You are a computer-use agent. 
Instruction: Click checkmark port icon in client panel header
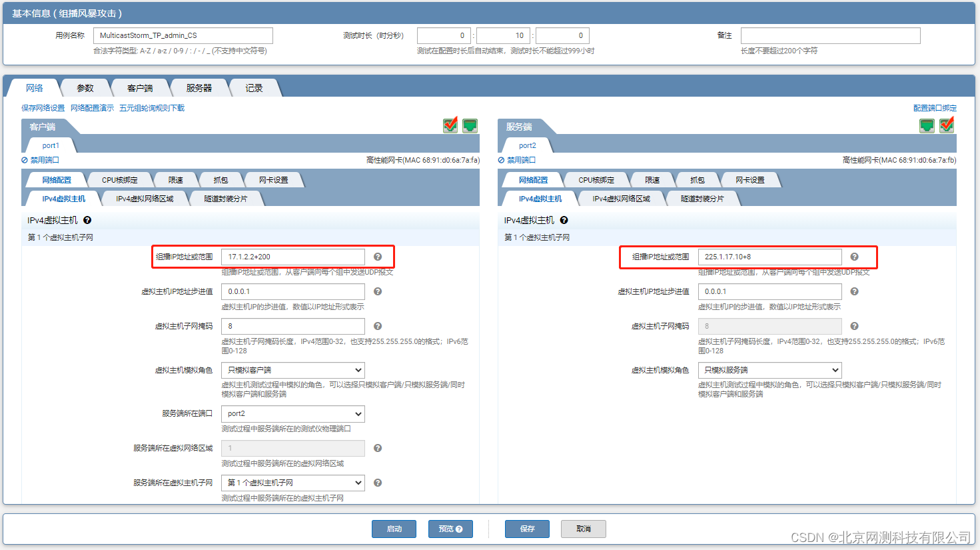click(x=451, y=125)
